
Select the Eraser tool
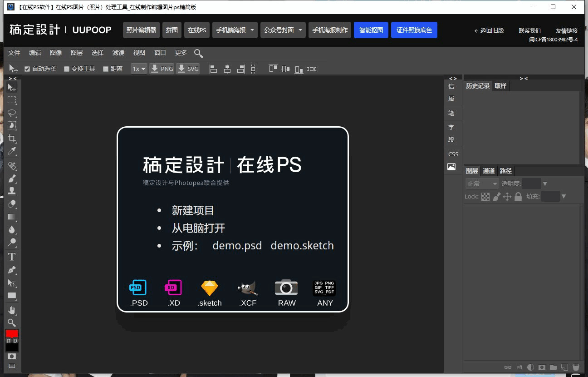12,204
